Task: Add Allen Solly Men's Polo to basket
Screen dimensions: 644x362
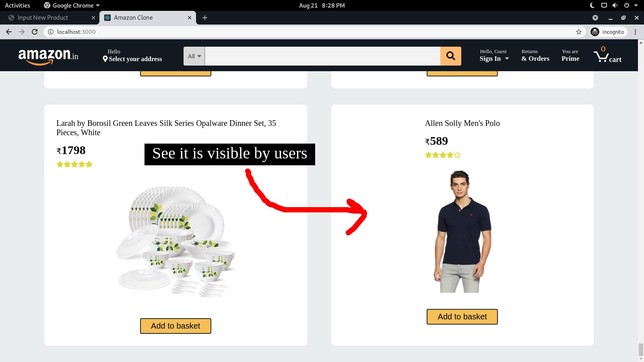Action: [462, 317]
